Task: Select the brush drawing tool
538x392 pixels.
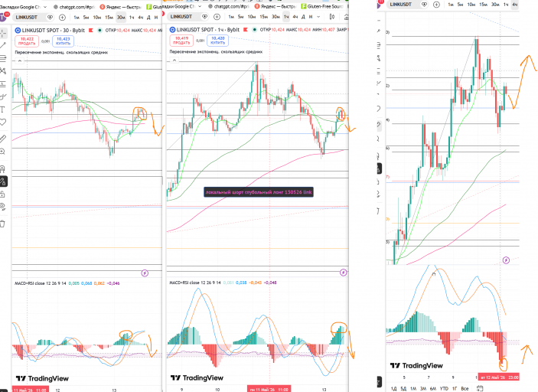Action: coord(3,96)
